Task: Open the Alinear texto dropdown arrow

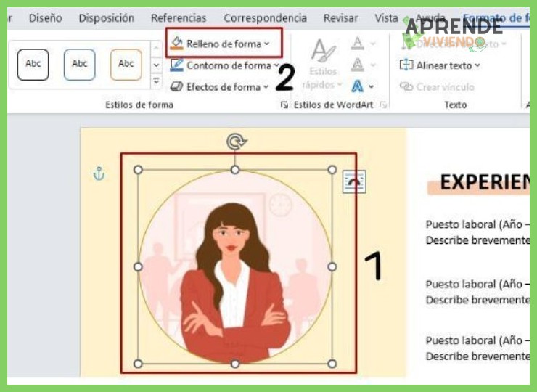Action: click(477, 65)
